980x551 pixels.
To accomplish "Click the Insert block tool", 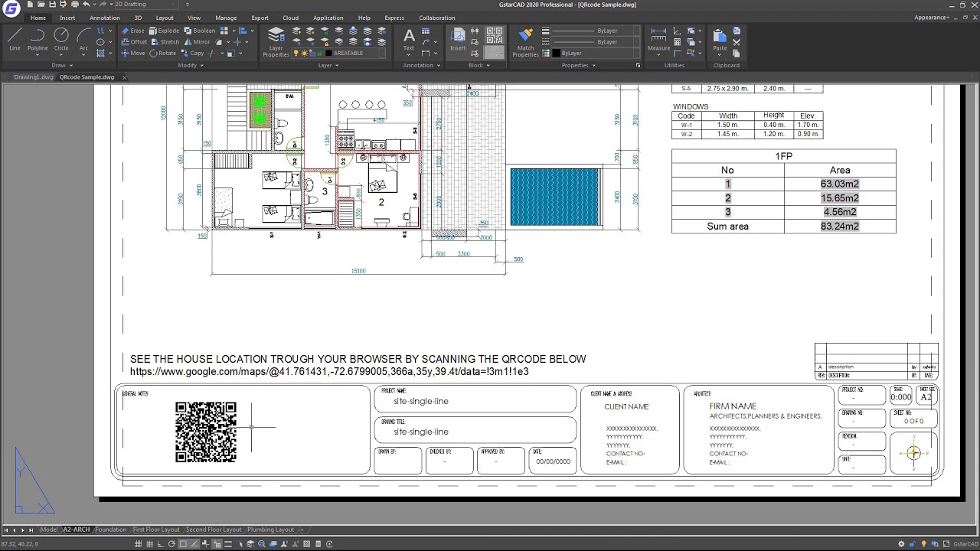I will (458, 40).
